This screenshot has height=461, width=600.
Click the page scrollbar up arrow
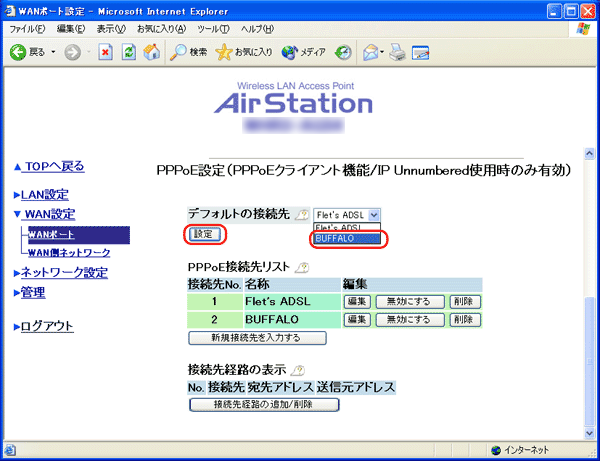(x=589, y=153)
